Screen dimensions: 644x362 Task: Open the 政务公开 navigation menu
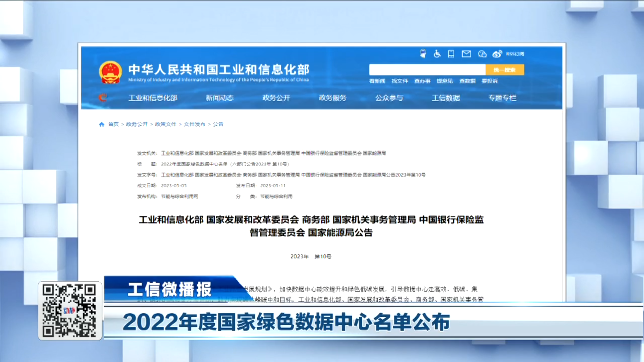pyautogui.click(x=276, y=98)
